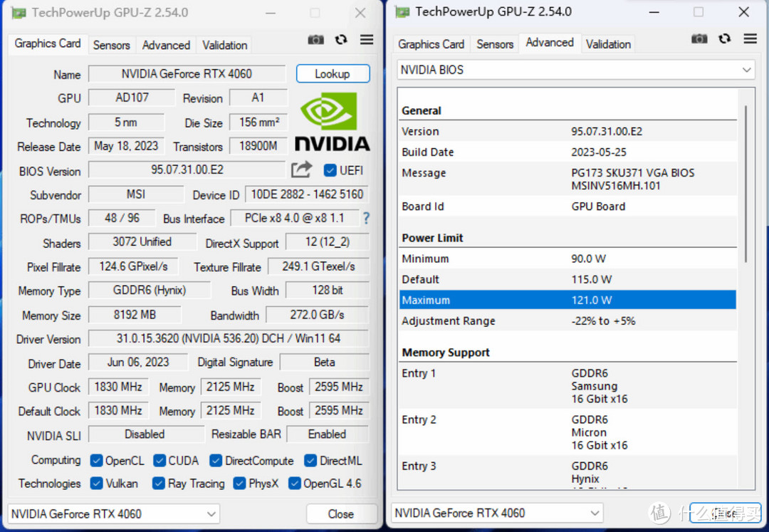This screenshot has width=769, height=532.
Task: Minimize the right GPU-Z window
Action: [654, 12]
